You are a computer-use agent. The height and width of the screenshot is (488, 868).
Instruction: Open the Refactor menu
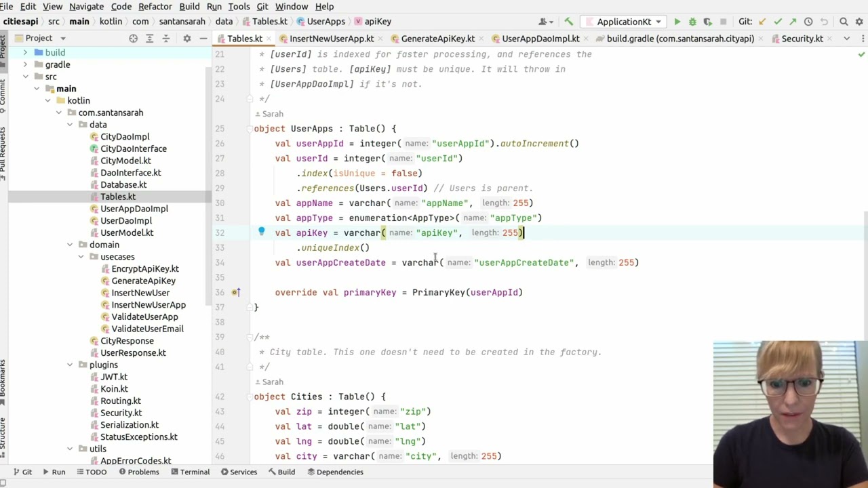click(155, 6)
